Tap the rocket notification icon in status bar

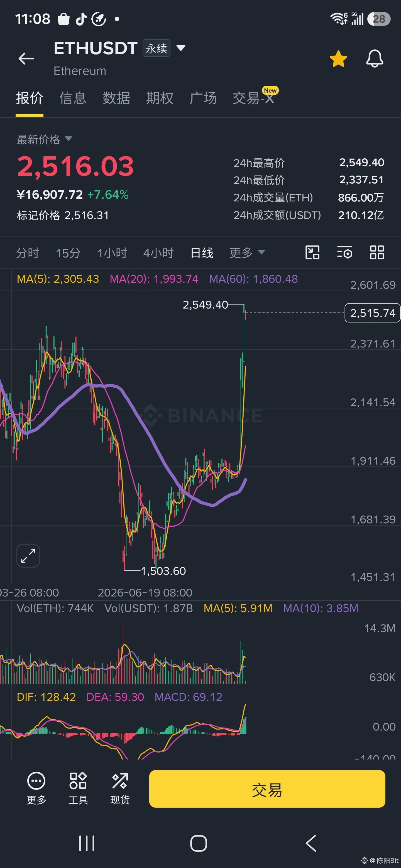point(99,19)
